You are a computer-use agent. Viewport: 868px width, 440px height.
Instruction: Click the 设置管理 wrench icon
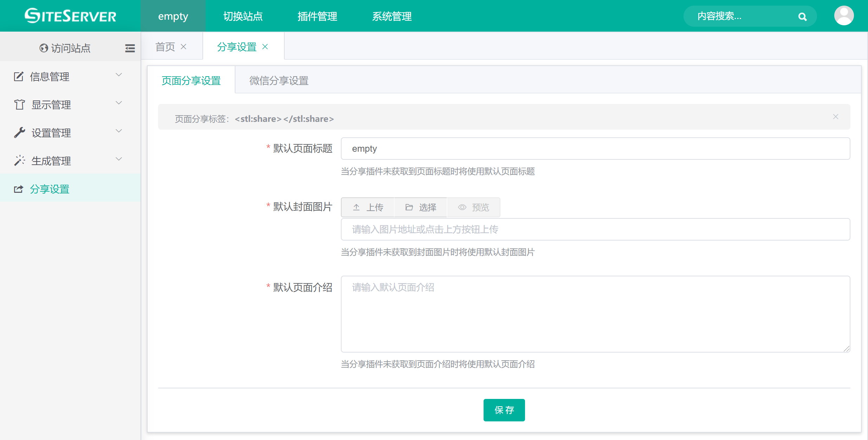(19, 132)
